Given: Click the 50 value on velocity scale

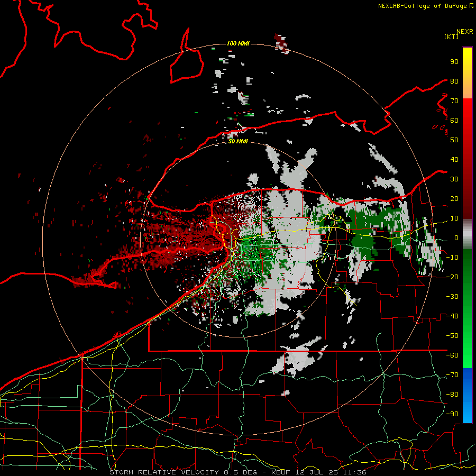Looking at the screenshot, I should (454, 140).
